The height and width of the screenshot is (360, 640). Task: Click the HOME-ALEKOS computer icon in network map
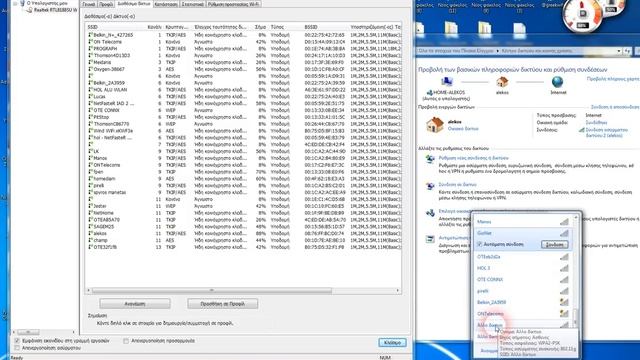[x=447, y=82]
